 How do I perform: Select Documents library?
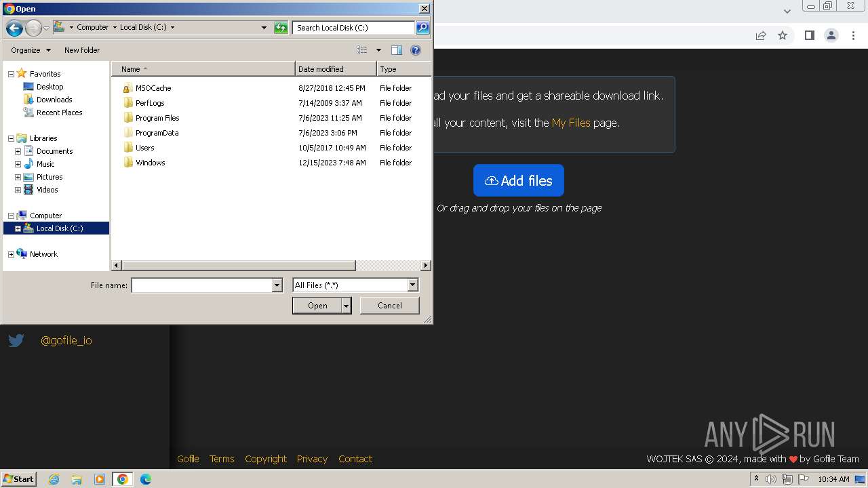pos(54,151)
